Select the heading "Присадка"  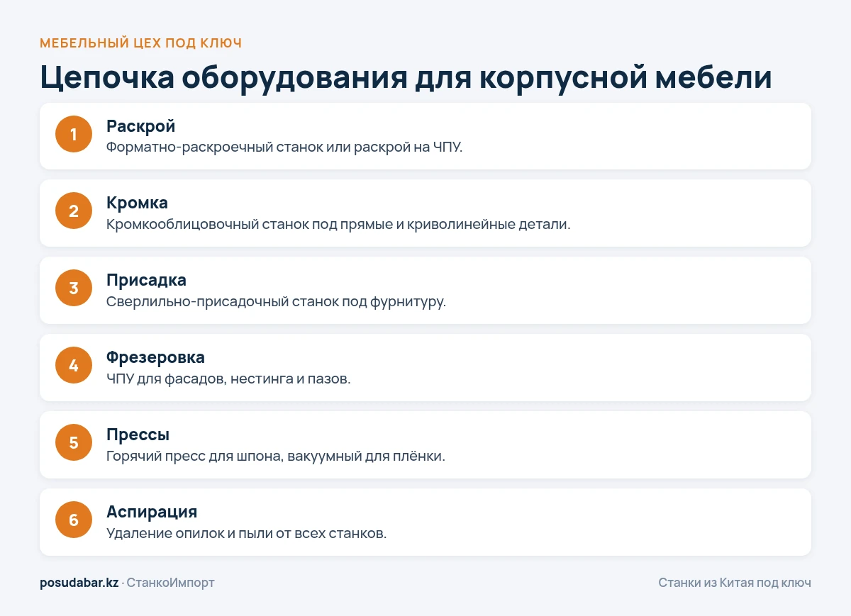[x=146, y=280]
